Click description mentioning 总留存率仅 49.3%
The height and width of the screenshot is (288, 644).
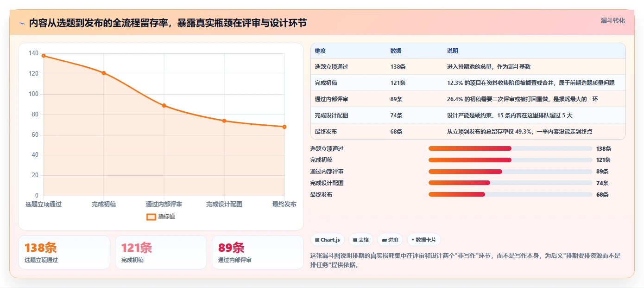pyautogui.click(x=519, y=132)
